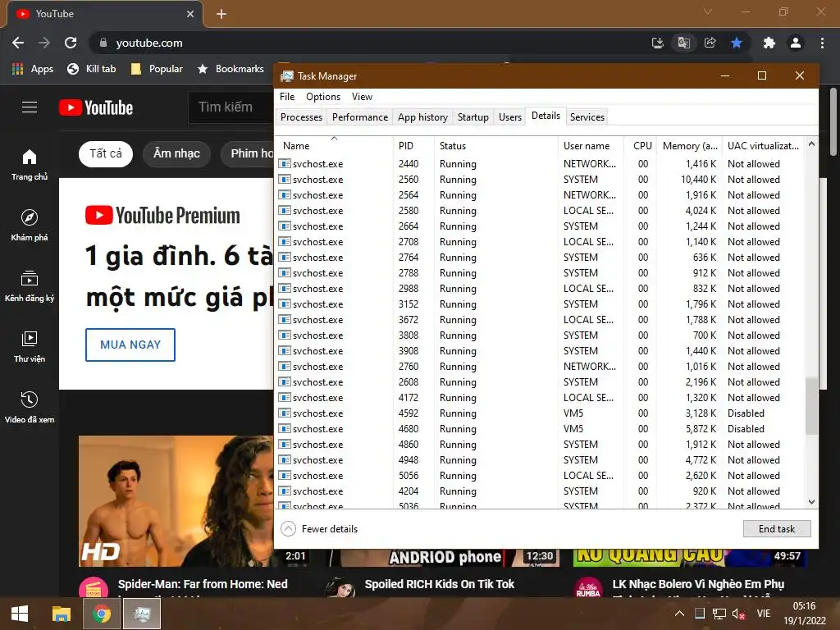Switch to the Services tab
840x630 pixels.
[x=587, y=116]
